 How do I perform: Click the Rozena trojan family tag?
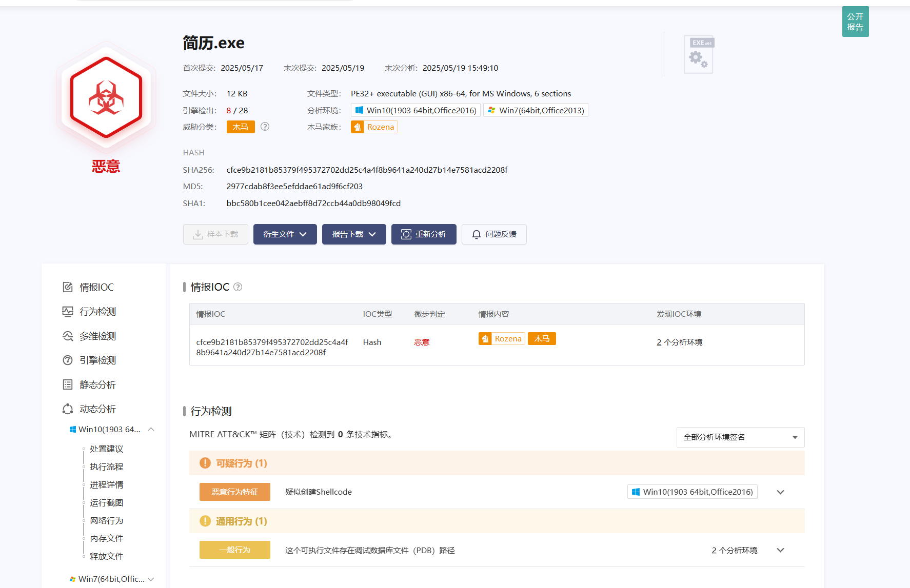click(x=374, y=127)
